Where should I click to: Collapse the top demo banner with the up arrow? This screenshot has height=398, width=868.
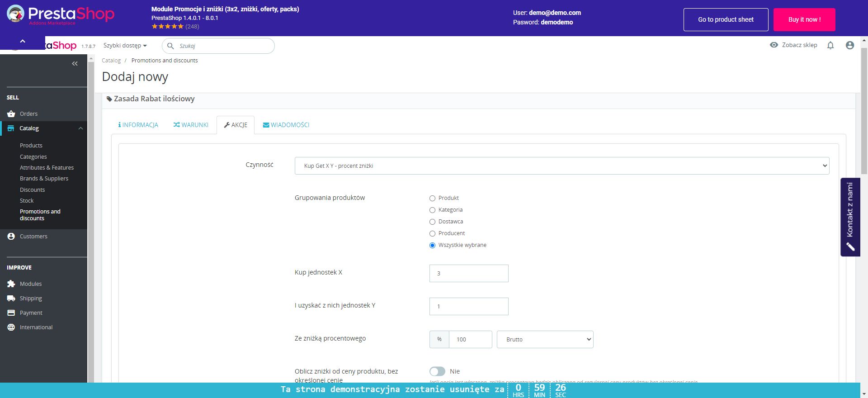[23, 42]
